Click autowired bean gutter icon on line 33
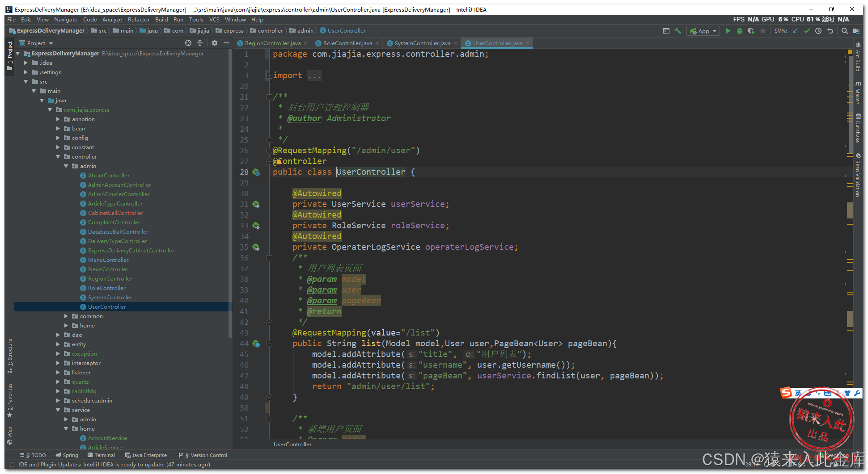 pyautogui.click(x=256, y=226)
